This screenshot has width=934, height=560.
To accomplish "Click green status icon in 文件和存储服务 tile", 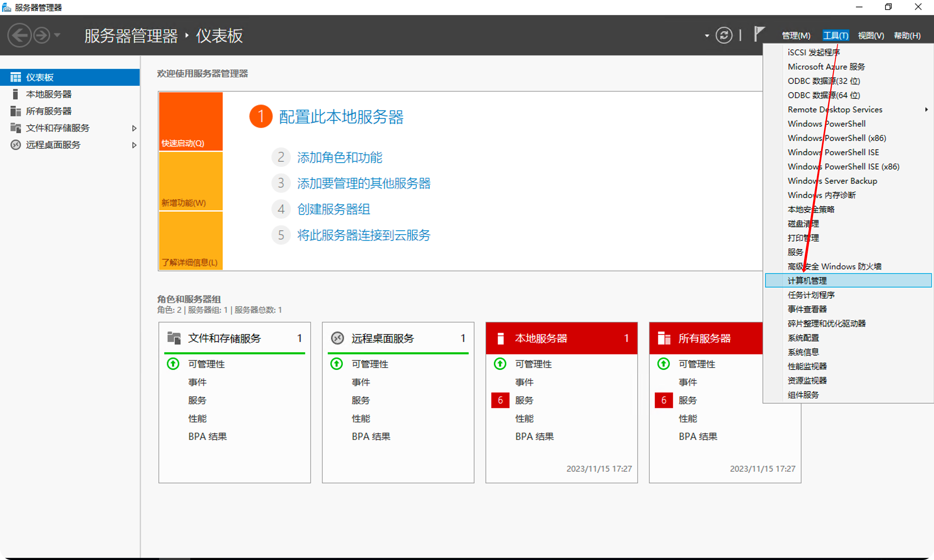I will [173, 364].
